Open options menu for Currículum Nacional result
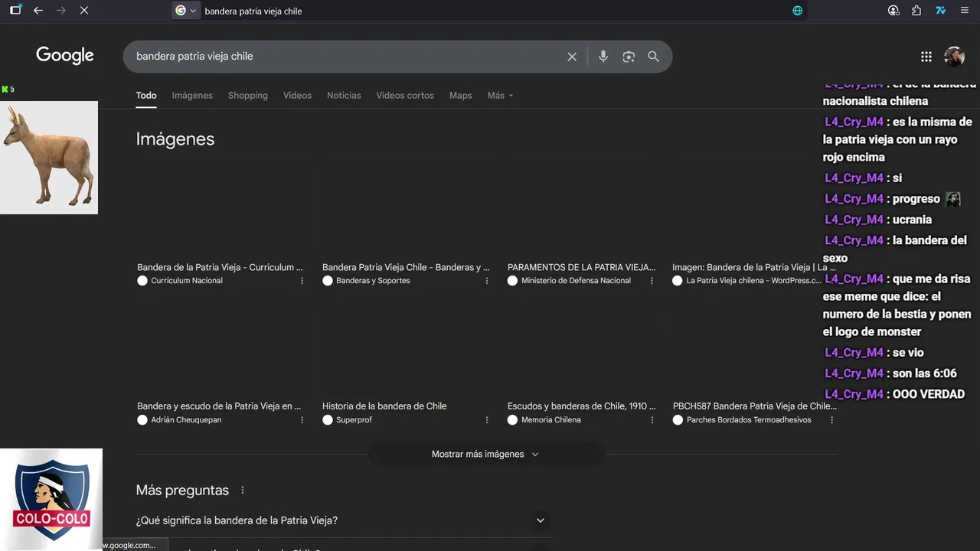 tap(302, 281)
